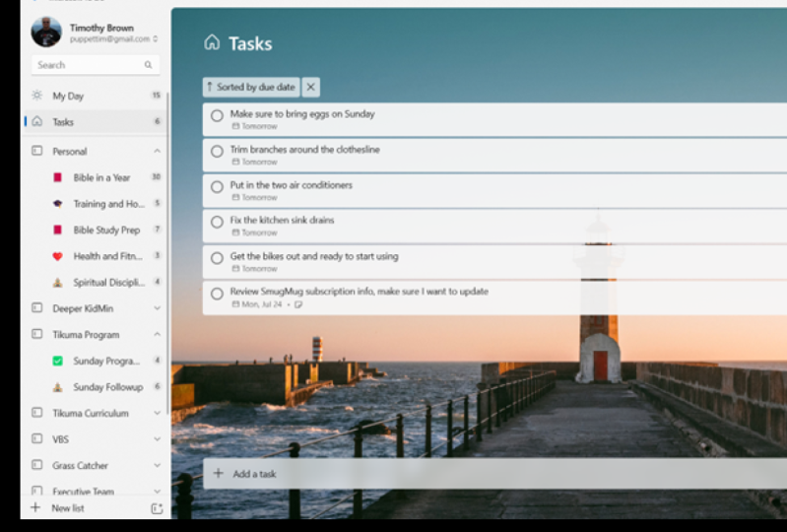Screen dimensions: 787x532
Task: Click the group icon for Tikuma Program
Action: click(37, 334)
